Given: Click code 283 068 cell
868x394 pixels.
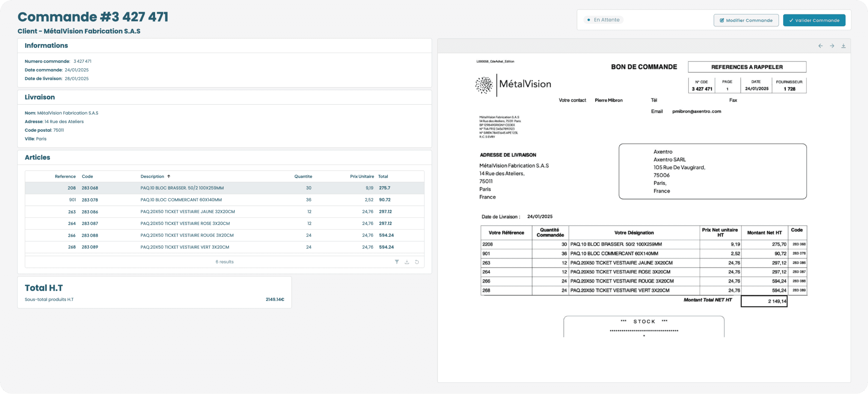Looking at the screenshot, I should tap(90, 188).
